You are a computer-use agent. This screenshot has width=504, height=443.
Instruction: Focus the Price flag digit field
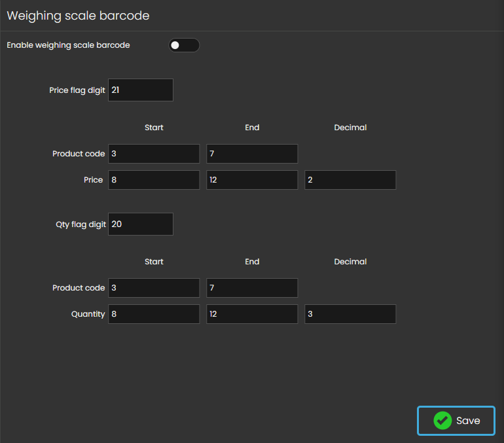140,90
